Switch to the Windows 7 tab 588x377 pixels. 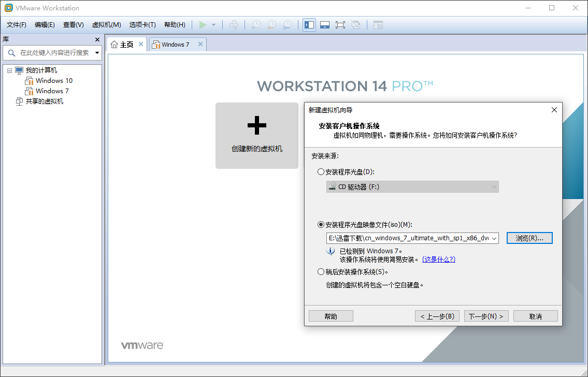click(x=178, y=45)
